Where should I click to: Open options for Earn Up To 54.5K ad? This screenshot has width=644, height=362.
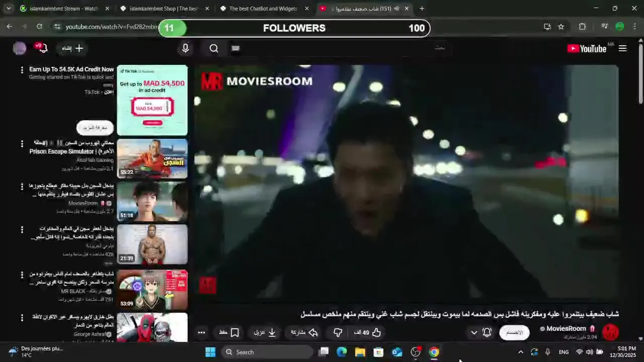point(22,70)
